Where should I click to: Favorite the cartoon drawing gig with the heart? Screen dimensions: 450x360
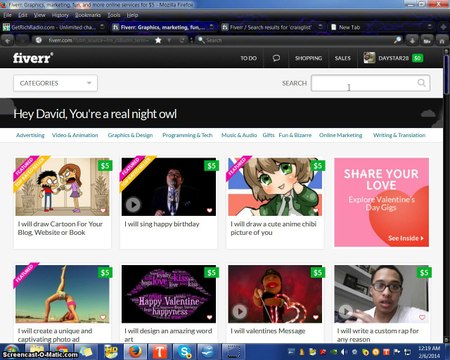103,210
